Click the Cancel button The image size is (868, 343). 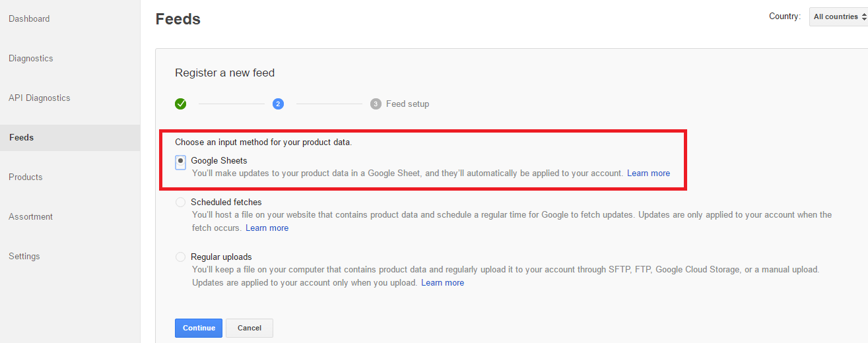(250, 328)
